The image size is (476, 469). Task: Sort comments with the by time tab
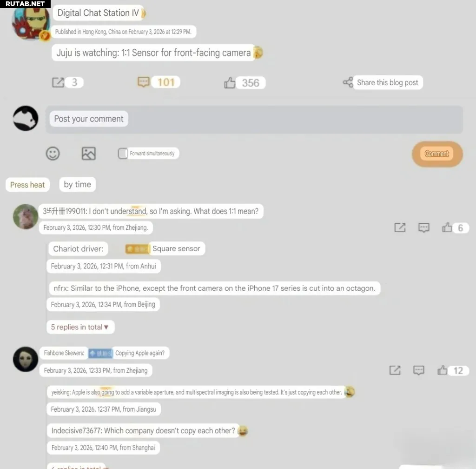(x=78, y=184)
